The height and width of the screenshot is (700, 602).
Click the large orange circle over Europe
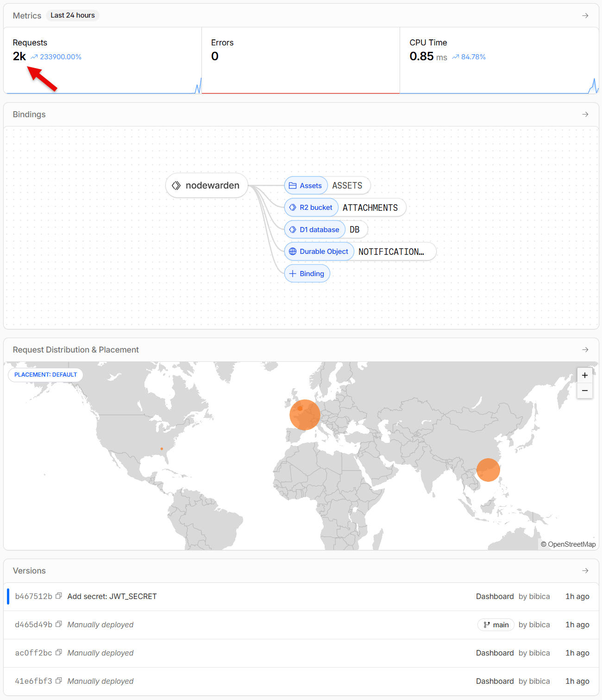pos(305,415)
